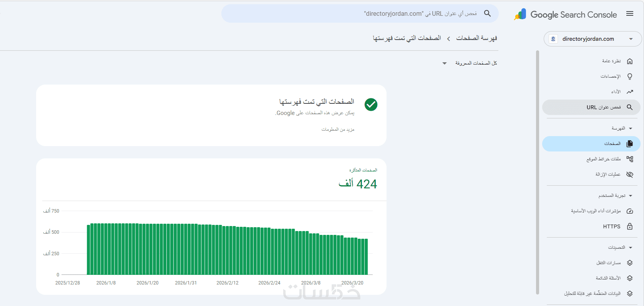The width and height of the screenshot is (644, 306).
Task: Click the chart label 2026/1/20
Action: (x=148, y=283)
